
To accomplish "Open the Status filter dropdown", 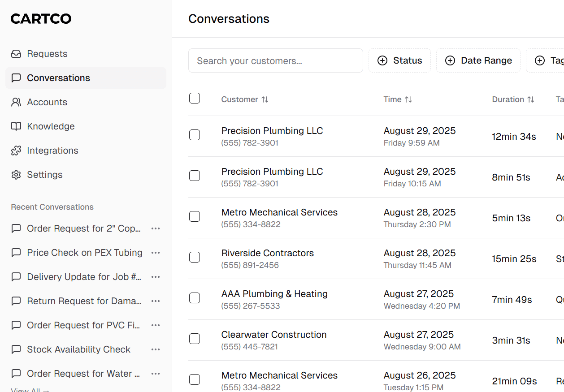I will (399, 60).
